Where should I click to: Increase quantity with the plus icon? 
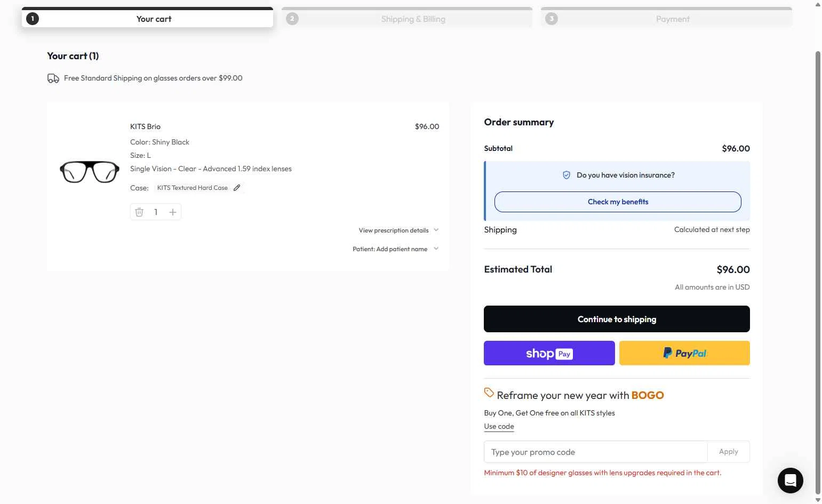[173, 212]
